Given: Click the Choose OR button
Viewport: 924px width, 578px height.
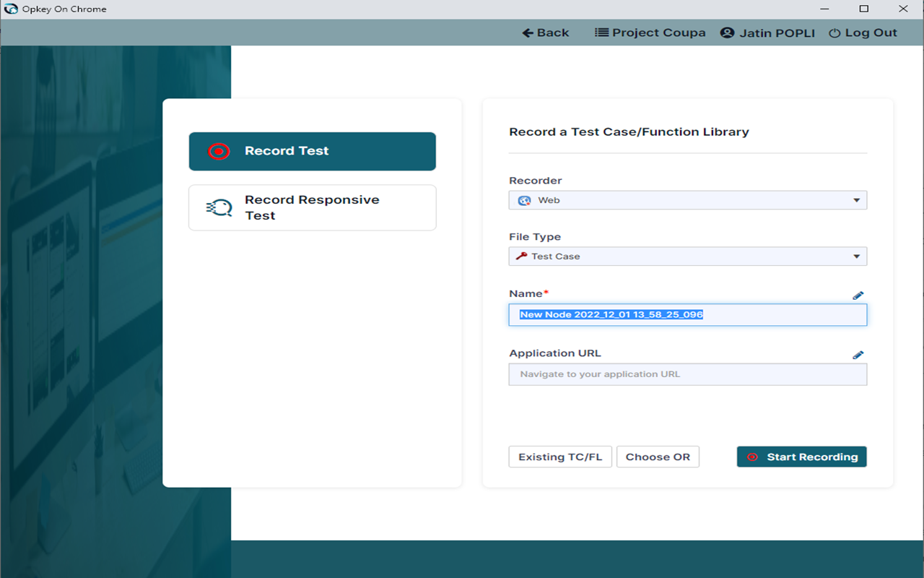Looking at the screenshot, I should (x=658, y=457).
